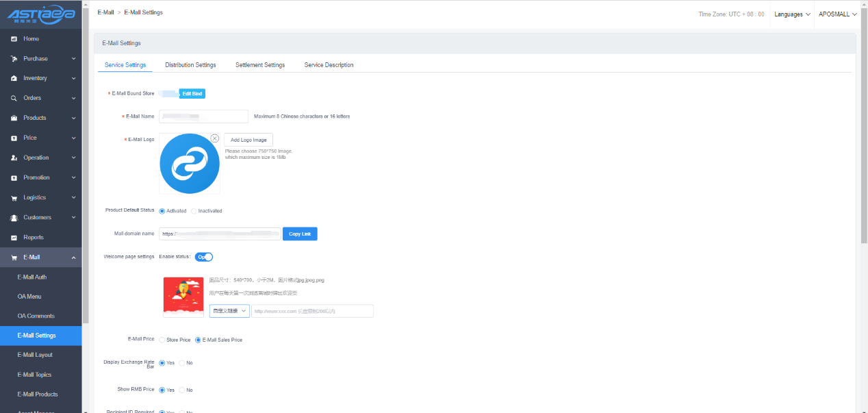
Task: Switch to Distribution Settings tab
Action: pos(190,65)
